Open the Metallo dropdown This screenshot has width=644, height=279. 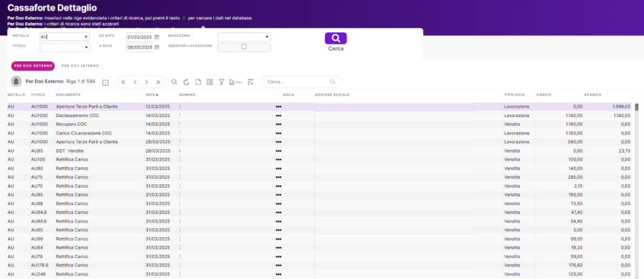coord(86,37)
